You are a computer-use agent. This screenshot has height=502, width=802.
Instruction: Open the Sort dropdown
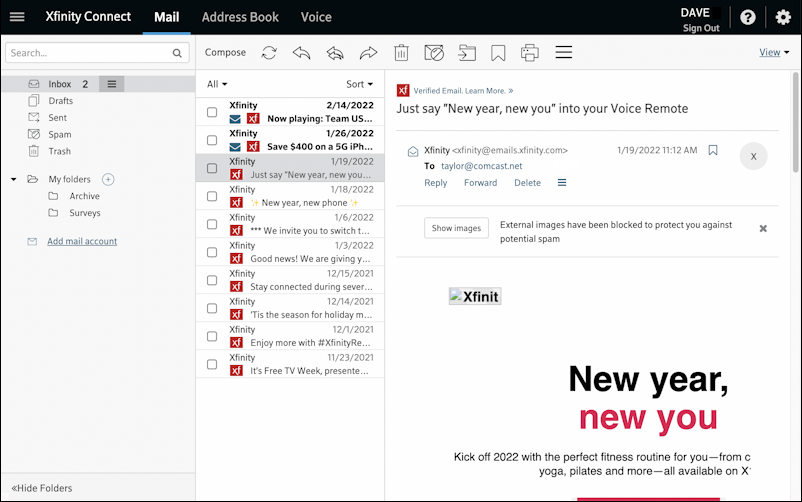(x=360, y=84)
